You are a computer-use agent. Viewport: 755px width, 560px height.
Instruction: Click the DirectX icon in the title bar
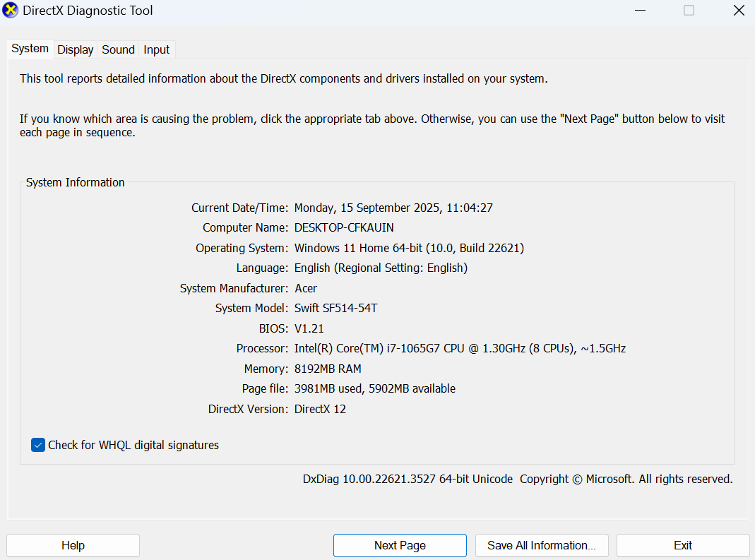[x=11, y=11]
